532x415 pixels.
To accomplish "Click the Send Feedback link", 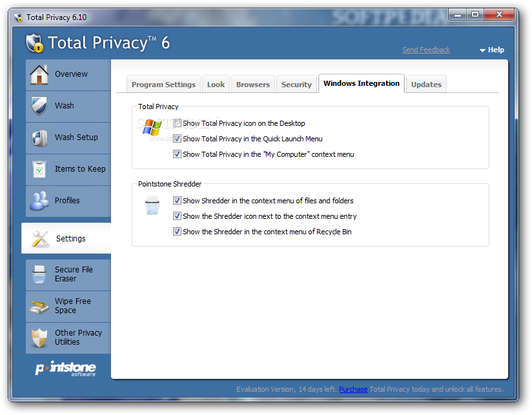I will point(426,50).
